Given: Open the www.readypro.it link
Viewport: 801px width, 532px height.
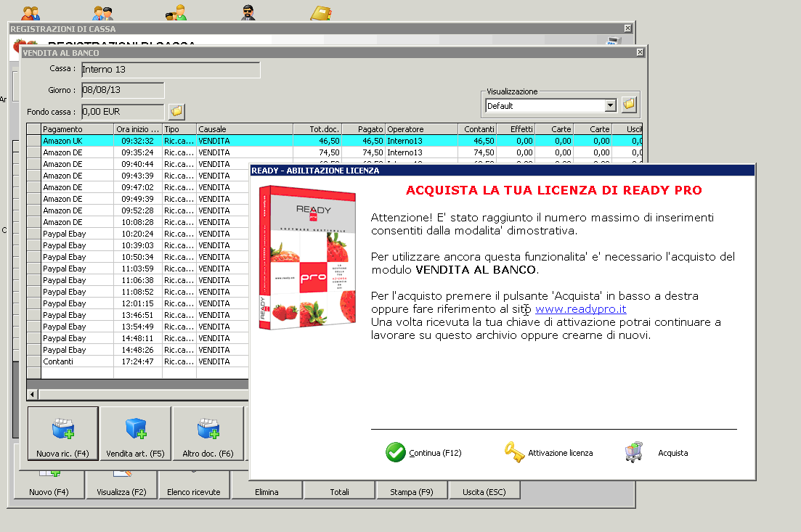Looking at the screenshot, I should pos(580,309).
